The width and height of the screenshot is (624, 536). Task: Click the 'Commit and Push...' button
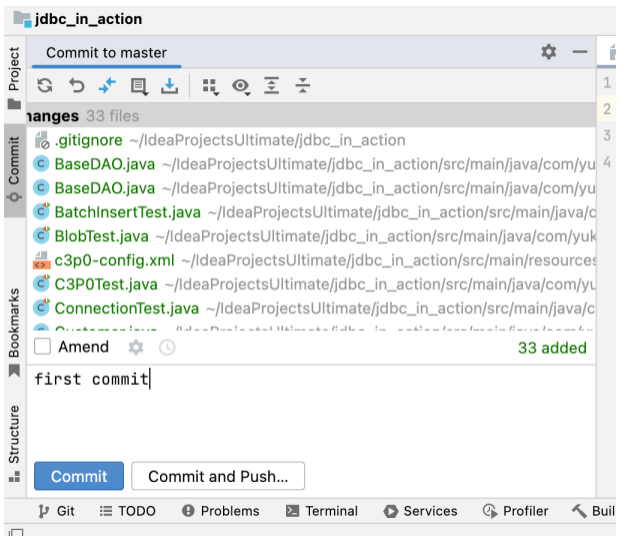point(218,476)
